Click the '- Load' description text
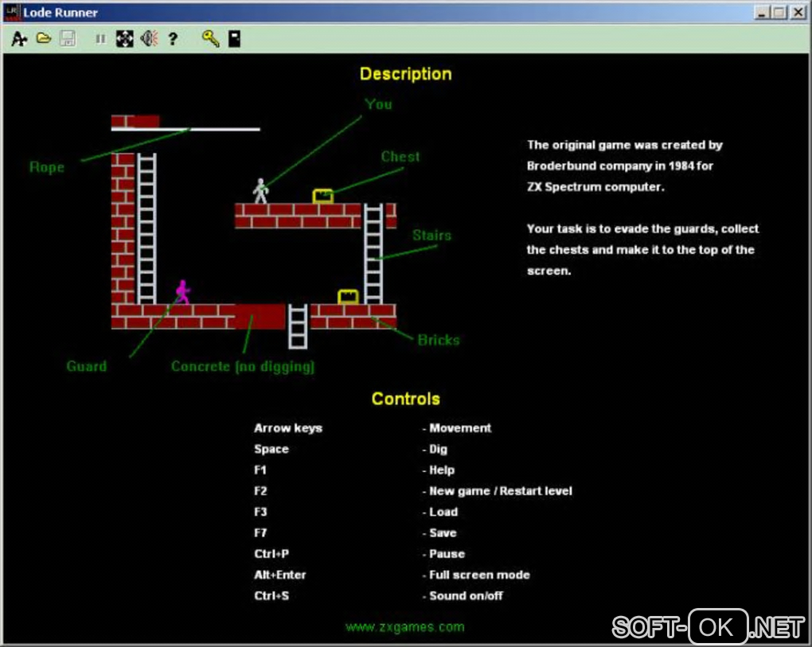The image size is (812, 647). [x=440, y=512]
